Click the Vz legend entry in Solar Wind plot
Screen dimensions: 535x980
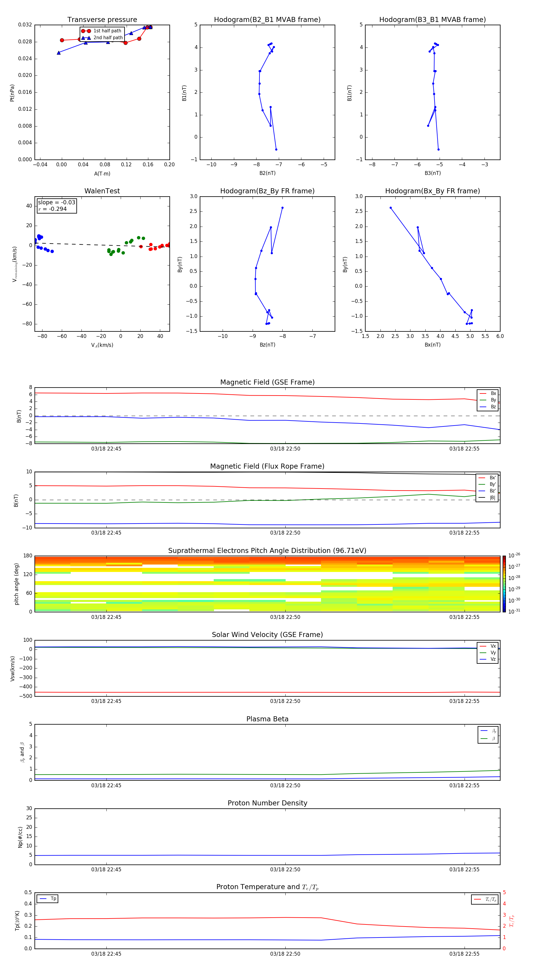pos(488,659)
